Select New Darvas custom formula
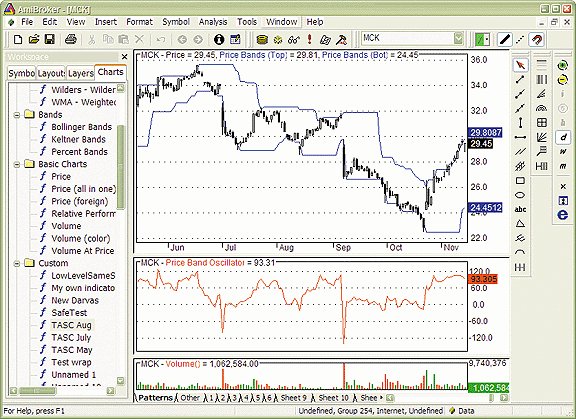This screenshot has width=576, height=419. (x=75, y=300)
